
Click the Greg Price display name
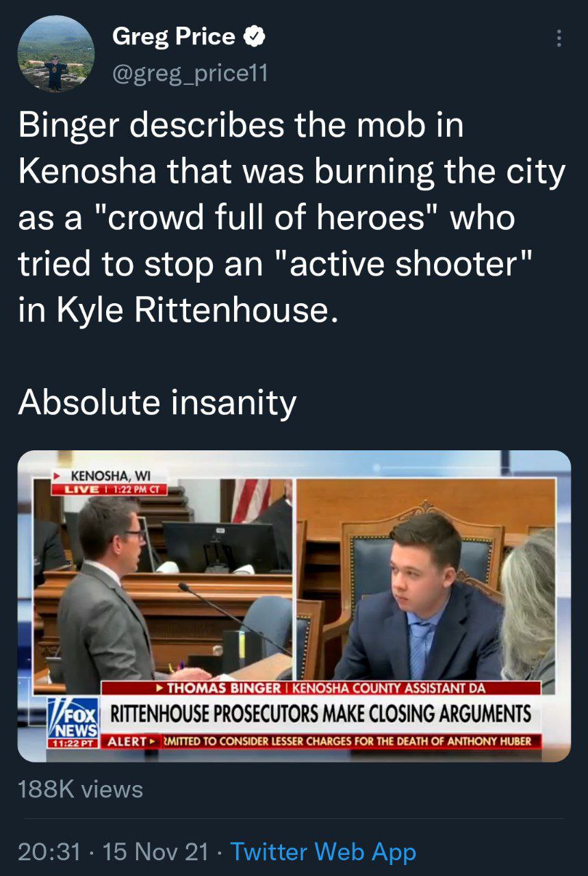[174, 37]
